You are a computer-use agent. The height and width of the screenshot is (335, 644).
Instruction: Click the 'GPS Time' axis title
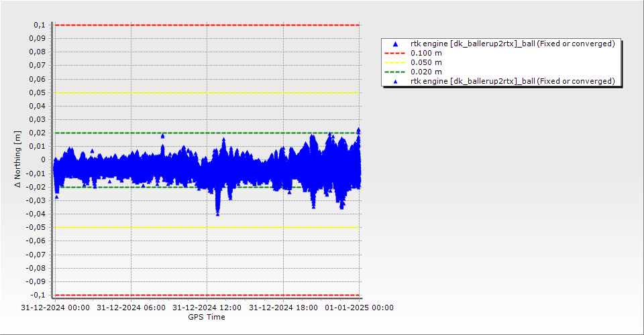coord(207,317)
